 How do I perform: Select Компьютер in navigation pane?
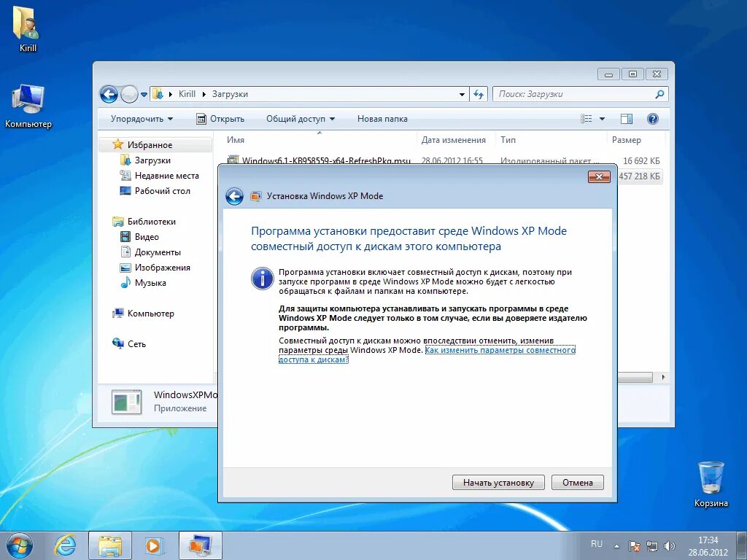tap(150, 314)
